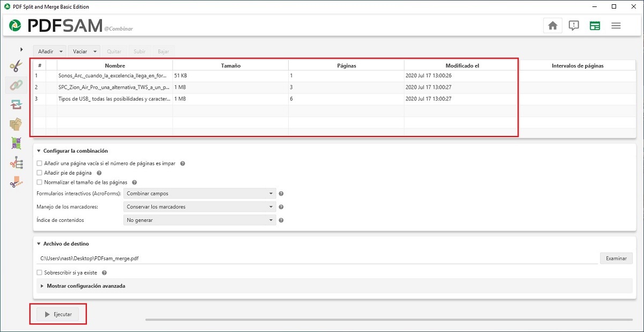The height and width of the screenshot is (332, 644).
Task: Toggle Normalizar el tamaño de las páginas
Action: [x=39, y=183]
